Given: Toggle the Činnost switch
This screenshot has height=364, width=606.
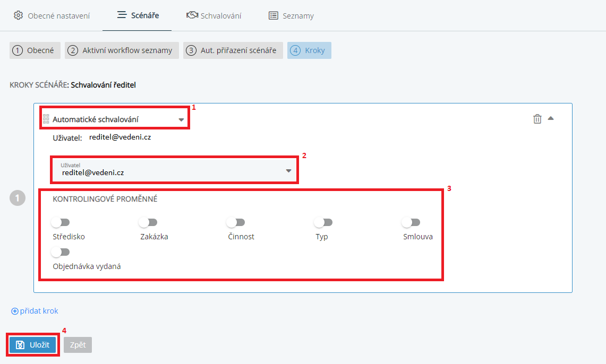Looking at the screenshot, I should 235,222.
